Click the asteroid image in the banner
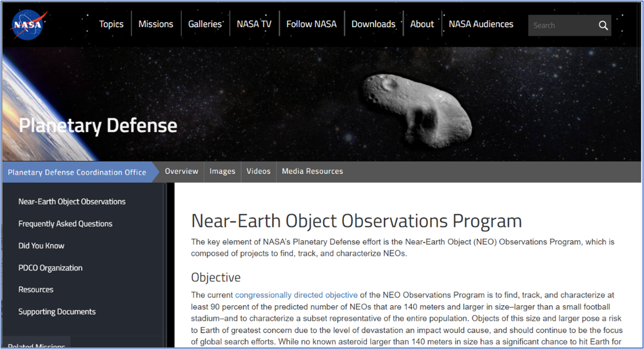Screen dimensions: 644x349 [x=417, y=111]
